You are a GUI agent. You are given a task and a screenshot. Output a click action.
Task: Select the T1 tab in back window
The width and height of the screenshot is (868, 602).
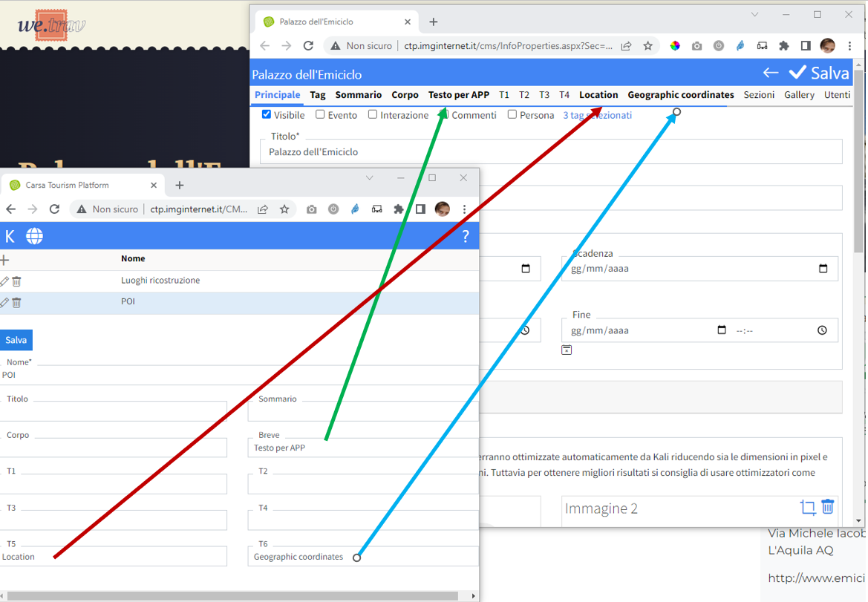click(503, 94)
